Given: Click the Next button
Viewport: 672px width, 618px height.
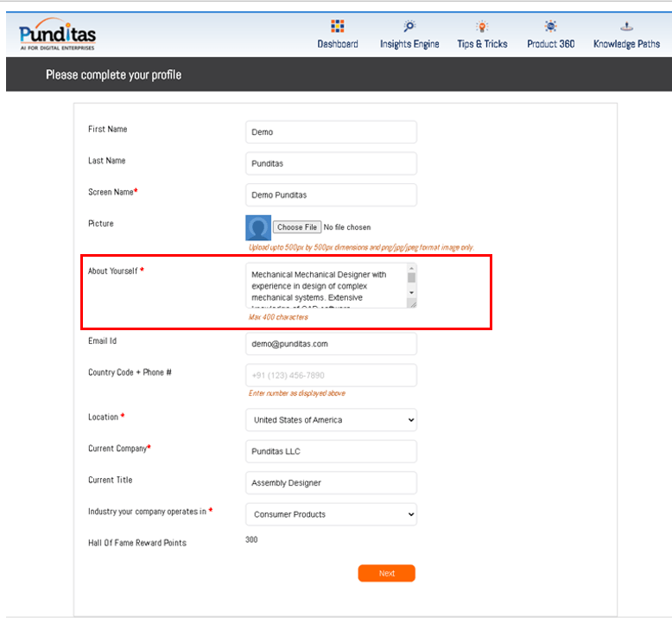Looking at the screenshot, I should click(x=386, y=573).
